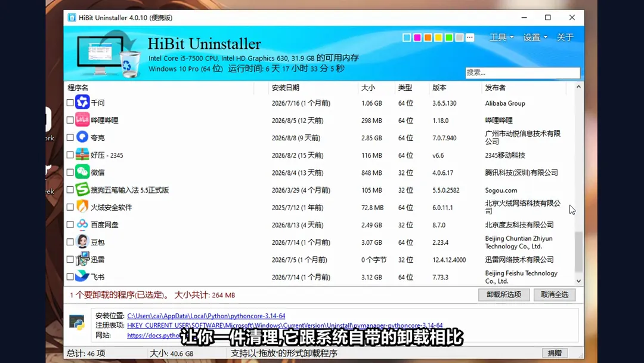Select the green theme swatch
Viewport: 644px width, 363px height.
pyautogui.click(x=449, y=38)
